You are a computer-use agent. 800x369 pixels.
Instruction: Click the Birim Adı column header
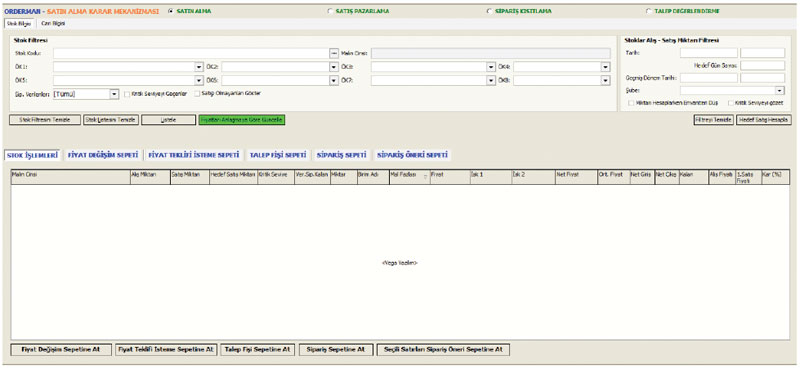[373, 177]
